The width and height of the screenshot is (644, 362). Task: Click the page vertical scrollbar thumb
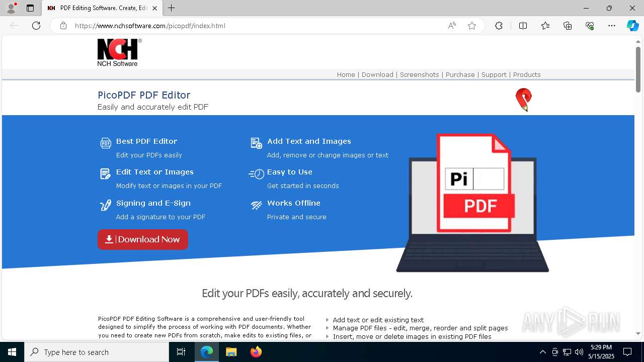(x=638, y=69)
